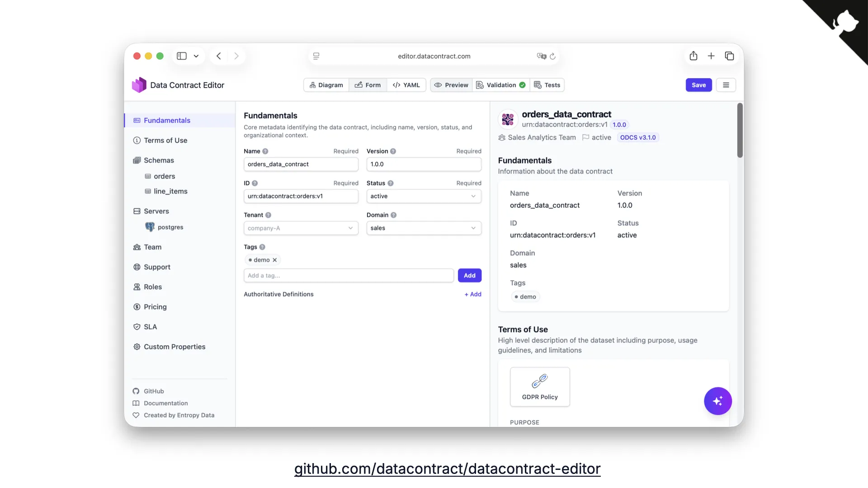Open the SLA section
Viewport: 868px width, 488px height.
pos(150,326)
